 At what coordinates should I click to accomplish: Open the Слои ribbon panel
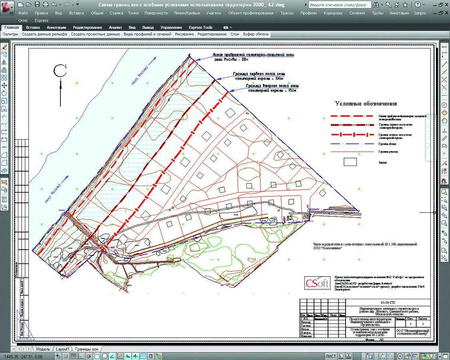pyautogui.click(x=235, y=34)
